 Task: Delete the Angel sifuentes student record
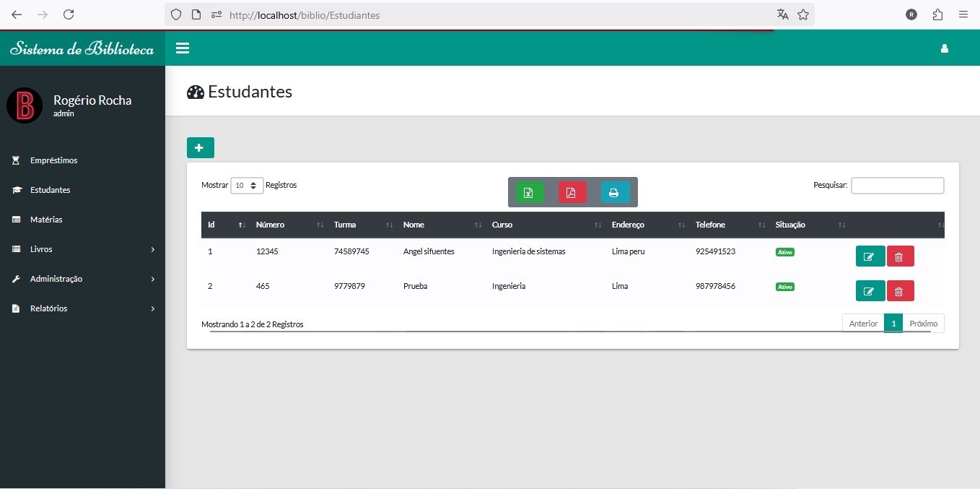(x=899, y=256)
